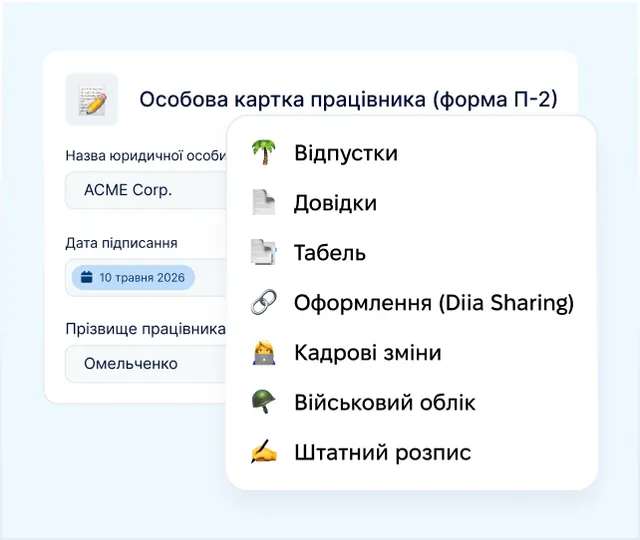
Task: Click the 10 травня 2026 date chip
Action: point(133,278)
